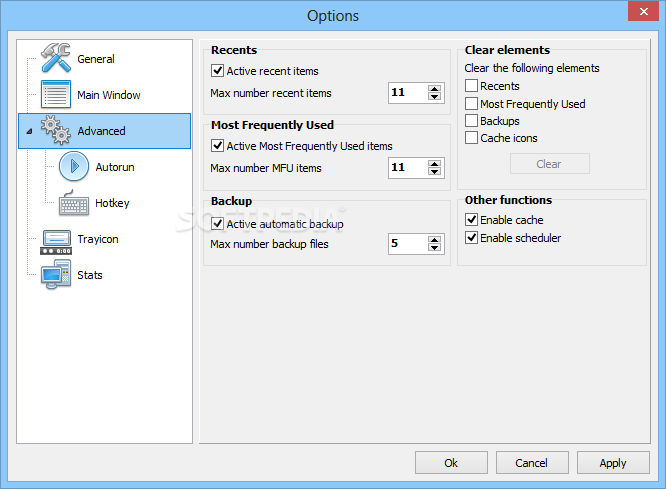Select General in the options tree
The height and width of the screenshot is (489, 666).
tap(96, 59)
